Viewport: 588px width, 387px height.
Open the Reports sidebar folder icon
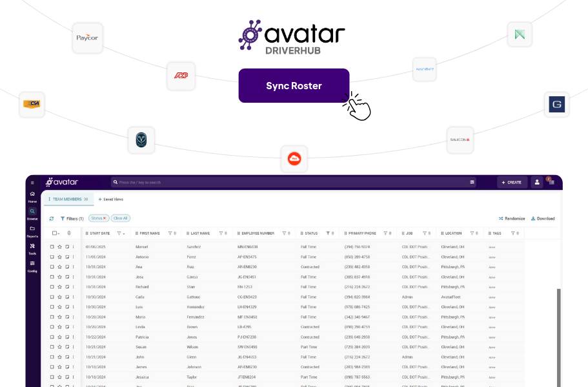tap(32, 229)
